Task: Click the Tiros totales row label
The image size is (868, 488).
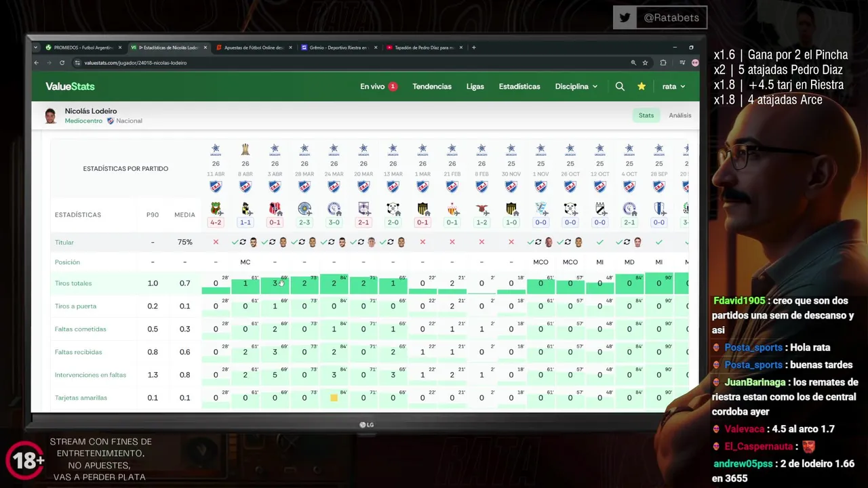Action: coord(73,283)
